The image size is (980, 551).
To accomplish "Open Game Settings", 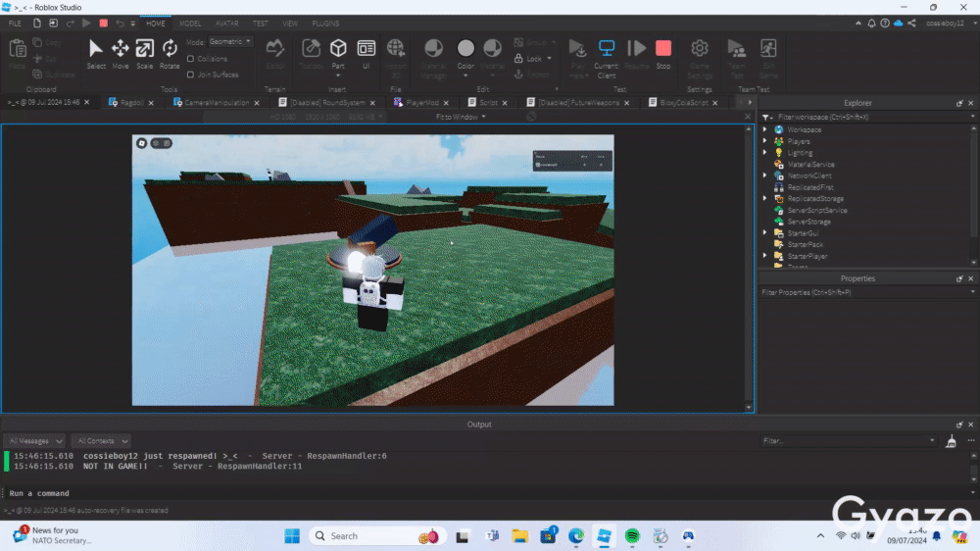I will [x=700, y=58].
